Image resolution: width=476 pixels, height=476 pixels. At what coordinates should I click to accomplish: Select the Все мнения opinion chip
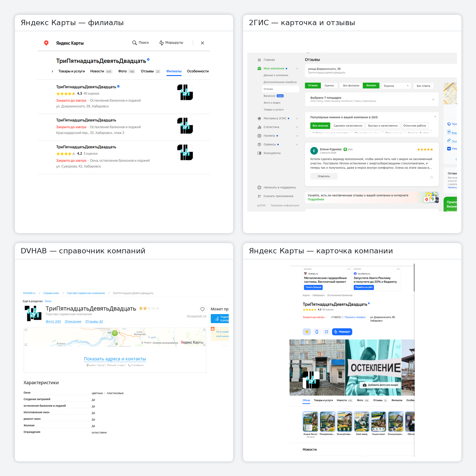point(320,126)
